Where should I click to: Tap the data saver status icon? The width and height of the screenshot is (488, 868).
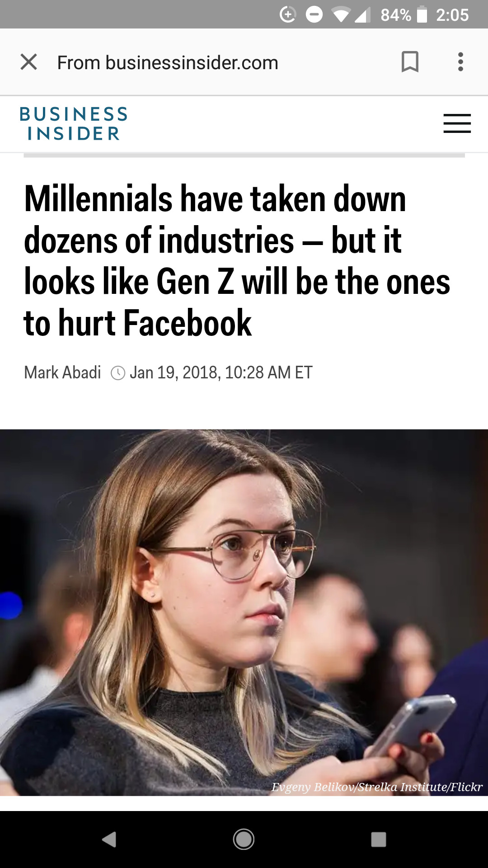[x=288, y=15]
